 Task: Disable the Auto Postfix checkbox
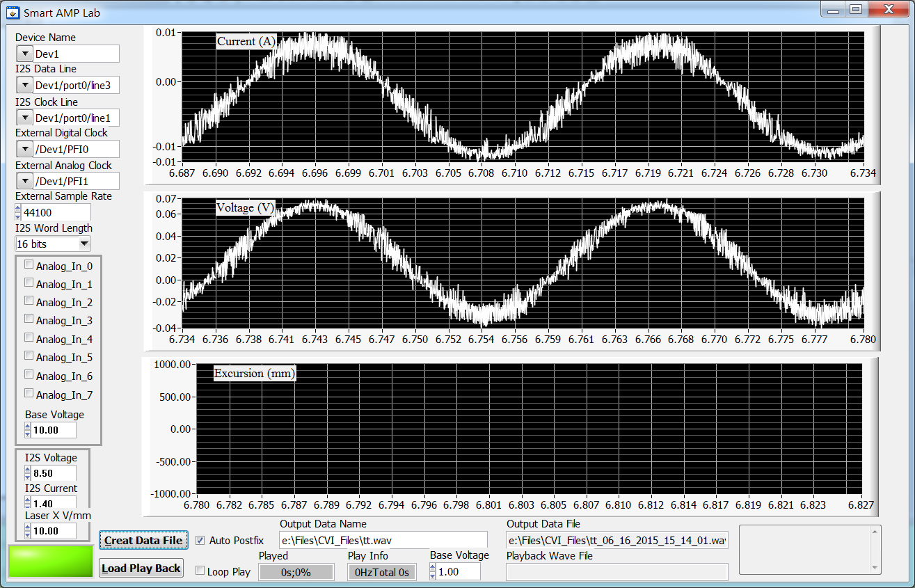click(x=200, y=540)
